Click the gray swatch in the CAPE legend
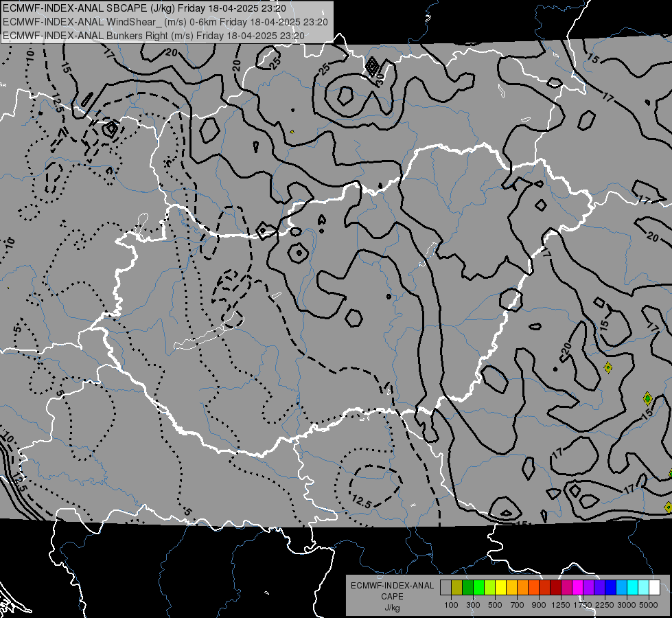 445,588
